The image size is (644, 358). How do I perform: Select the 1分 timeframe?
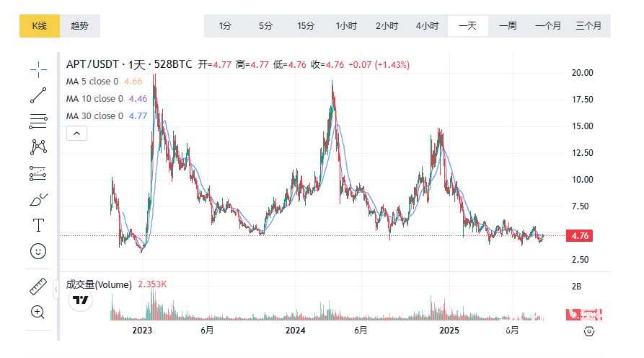pyautogui.click(x=226, y=26)
